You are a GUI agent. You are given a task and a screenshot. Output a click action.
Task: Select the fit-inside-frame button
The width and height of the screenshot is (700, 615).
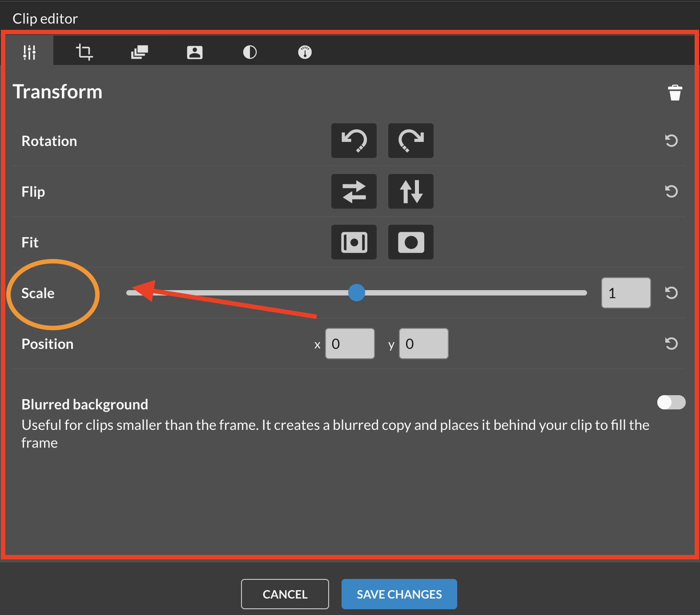pyautogui.click(x=354, y=242)
